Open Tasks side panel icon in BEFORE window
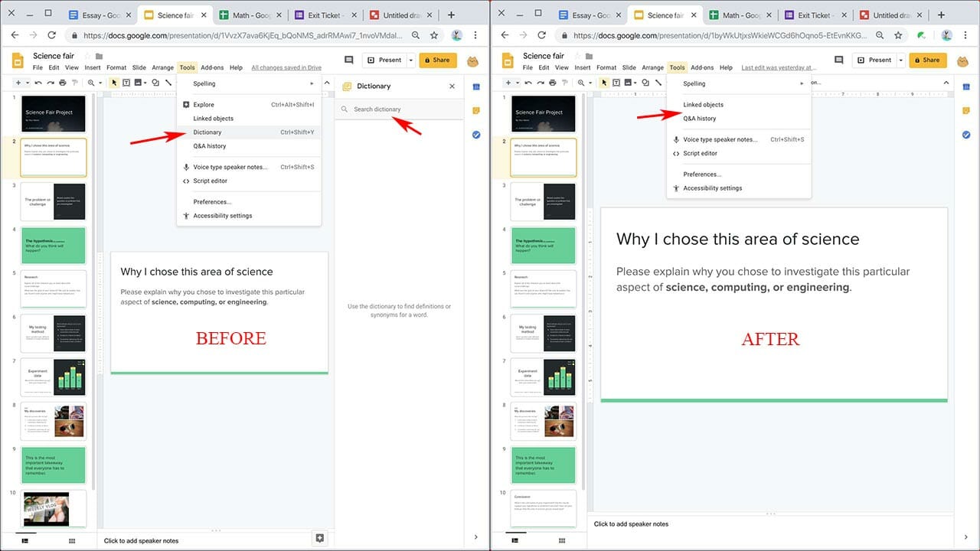980x551 pixels. (476, 135)
